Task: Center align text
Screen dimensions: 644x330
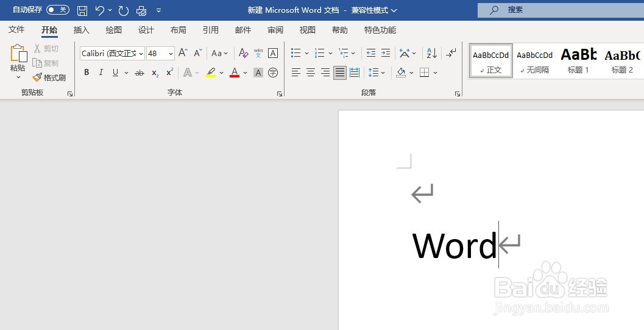Action: pos(311,73)
